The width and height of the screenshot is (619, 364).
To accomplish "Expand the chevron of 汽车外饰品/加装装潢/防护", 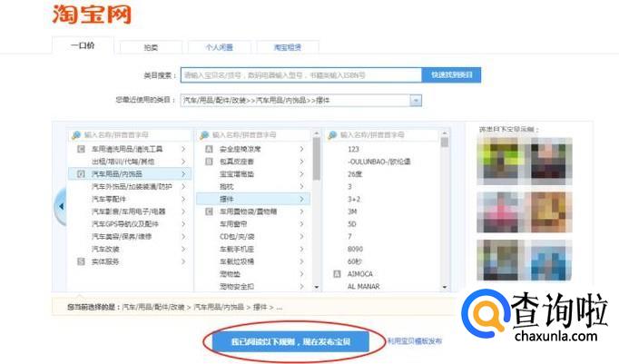I will (x=183, y=186).
